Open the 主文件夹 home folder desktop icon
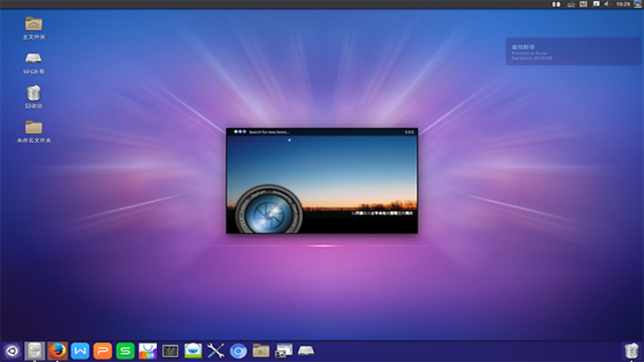The image size is (644, 362). (33, 27)
